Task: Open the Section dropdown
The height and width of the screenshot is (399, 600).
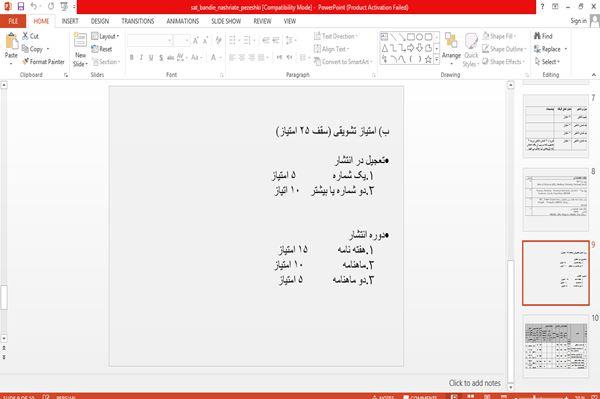Action: 106,62
